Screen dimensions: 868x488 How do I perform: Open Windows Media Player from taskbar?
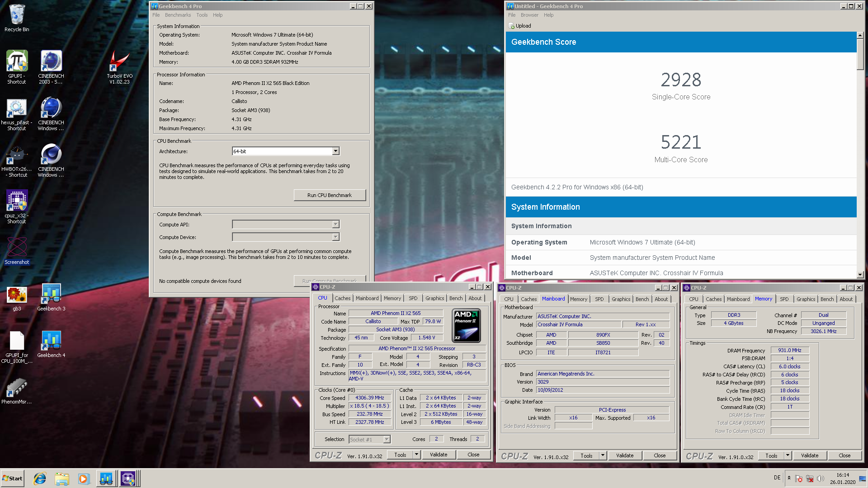pyautogui.click(x=84, y=479)
